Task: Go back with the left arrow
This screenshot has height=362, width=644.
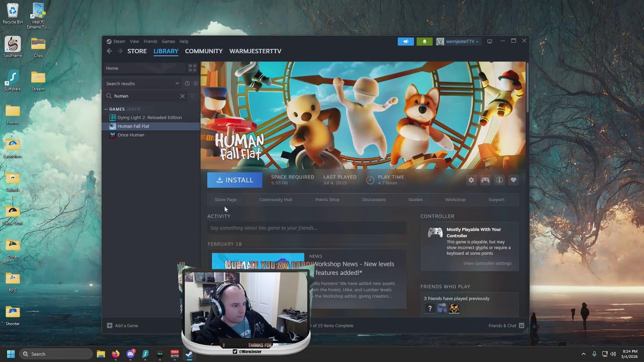Action: [109, 51]
